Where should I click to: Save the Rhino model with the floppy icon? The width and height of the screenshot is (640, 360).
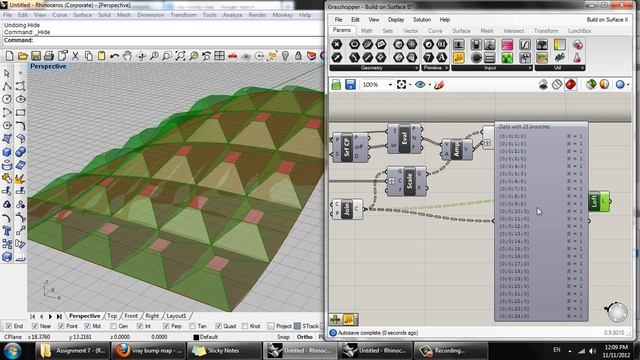coord(36,56)
